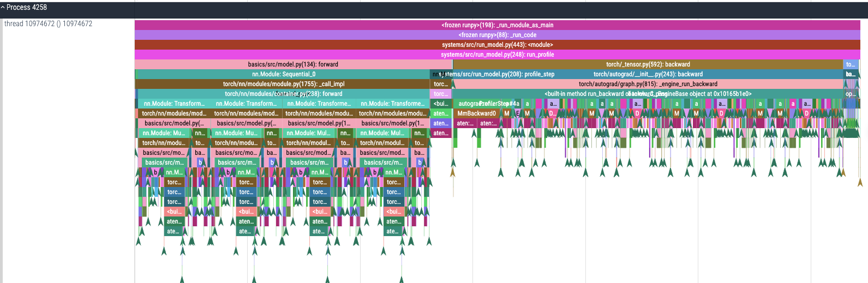Select the model.py(134) forward slice
Screen dimensions: 868x283
click(x=293, y=64)
